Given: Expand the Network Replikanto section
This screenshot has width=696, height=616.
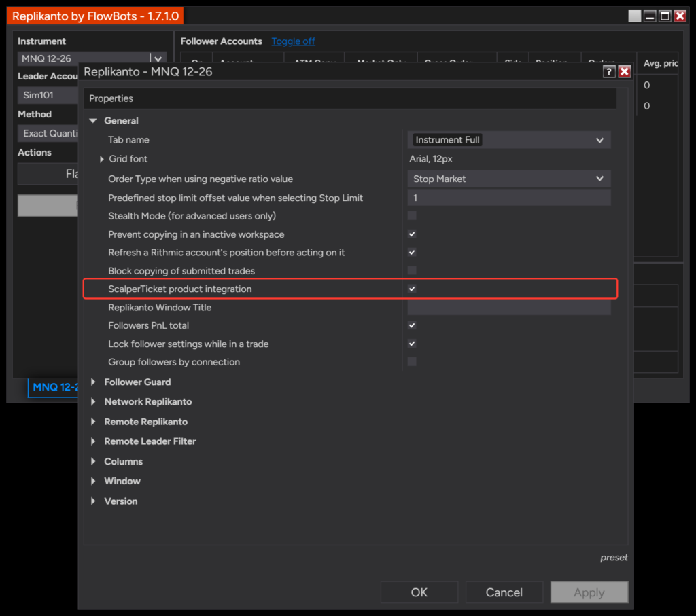Looking at the screenshot, I should pyautogui.click(x=93, y=402).
